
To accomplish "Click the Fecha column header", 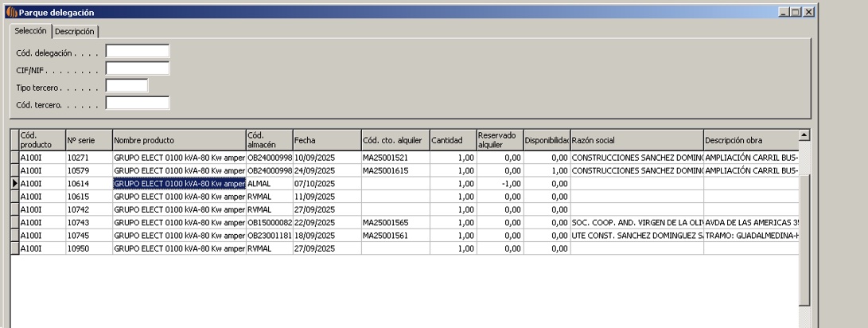I will pyautogui.click(x=326, y=139).
